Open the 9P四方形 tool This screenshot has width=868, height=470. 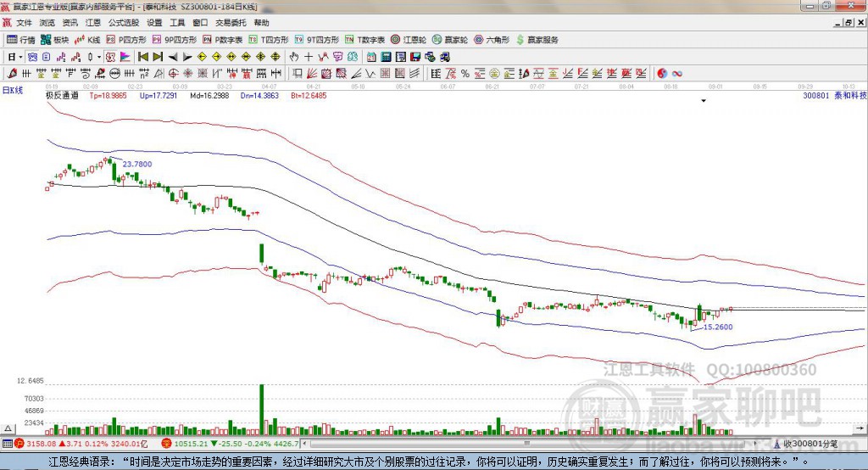click(x=175, y=40)
